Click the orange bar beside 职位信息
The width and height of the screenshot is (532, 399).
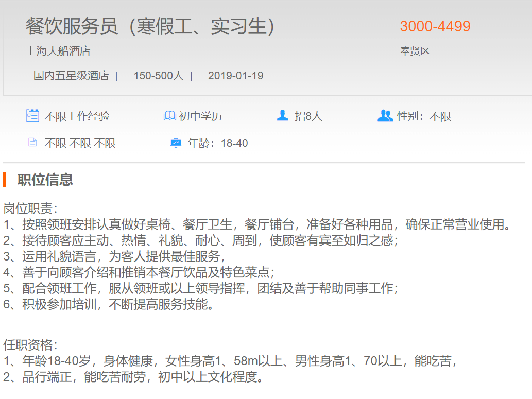point(5,180)
